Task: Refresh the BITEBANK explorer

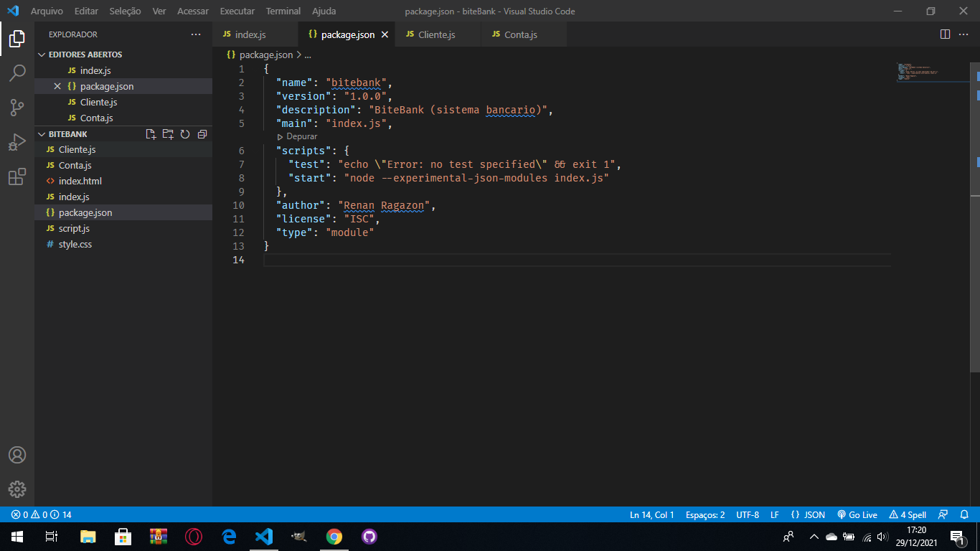Action: (185, 134)
